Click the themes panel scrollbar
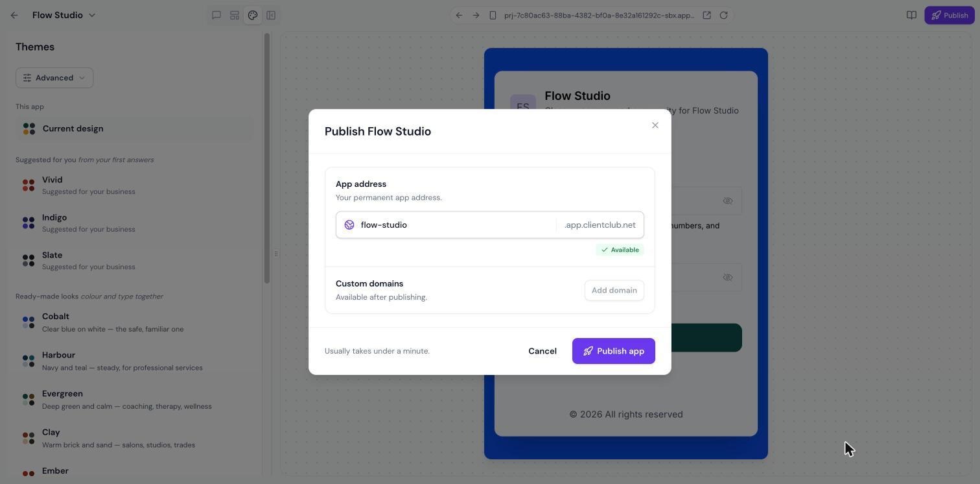Image resolution: width=980 pixels, height=484 pixels. (x=266, y=158)
